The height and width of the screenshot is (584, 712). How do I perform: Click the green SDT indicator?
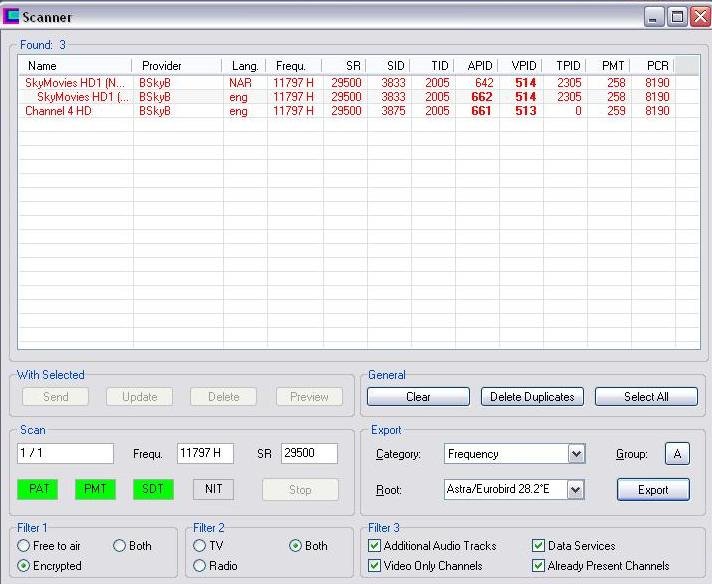pos(152,490)
